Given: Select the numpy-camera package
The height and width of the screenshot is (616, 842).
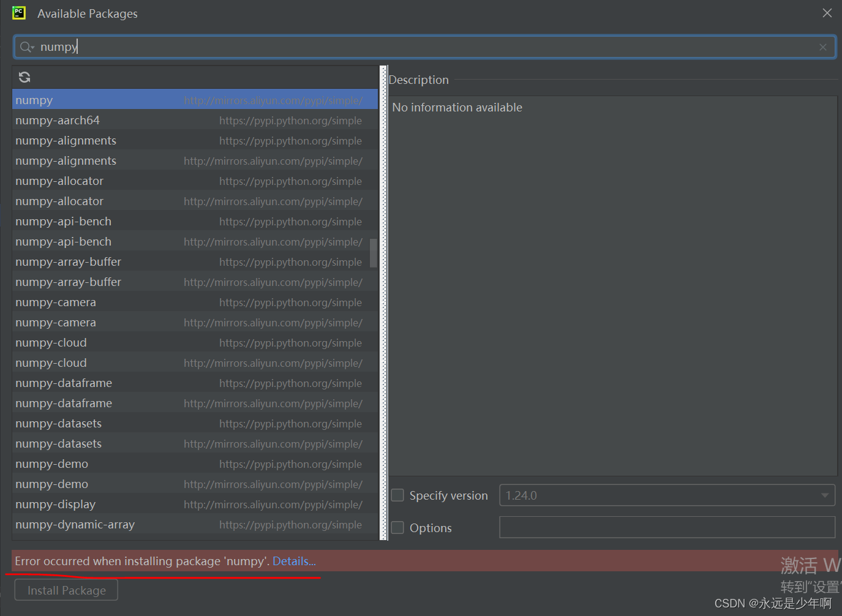Looking at the screenshot, I should pyautogui.click(x=122, y=302).
